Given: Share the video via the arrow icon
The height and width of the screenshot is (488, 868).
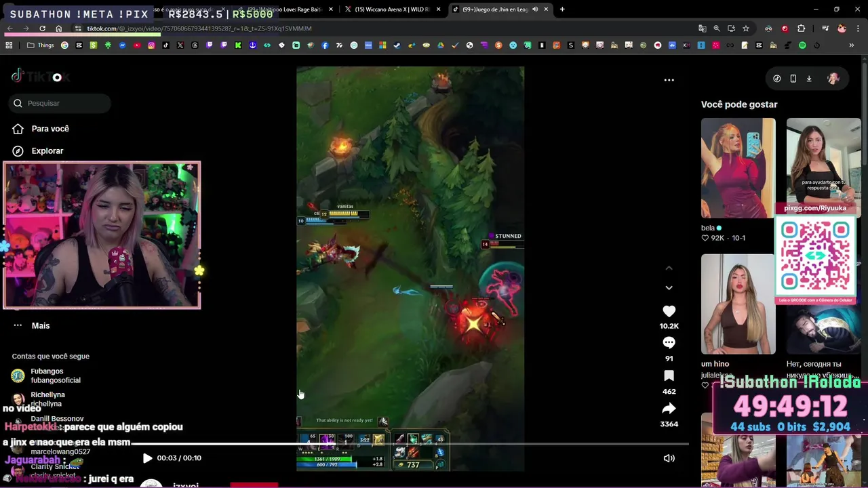Looking at the screenshot, I should click(669, 408).
